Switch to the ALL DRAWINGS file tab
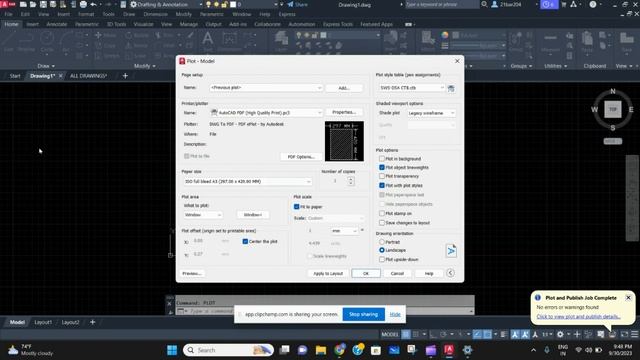Image resolution: width=640 pixels, height=360 pixels. pyautogui.click(x=89, y=76)
